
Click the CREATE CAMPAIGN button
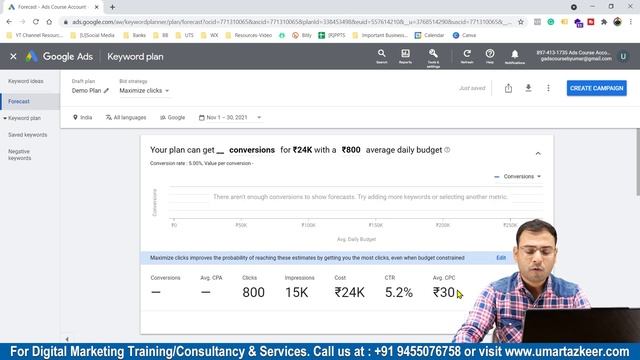(596, 88)
